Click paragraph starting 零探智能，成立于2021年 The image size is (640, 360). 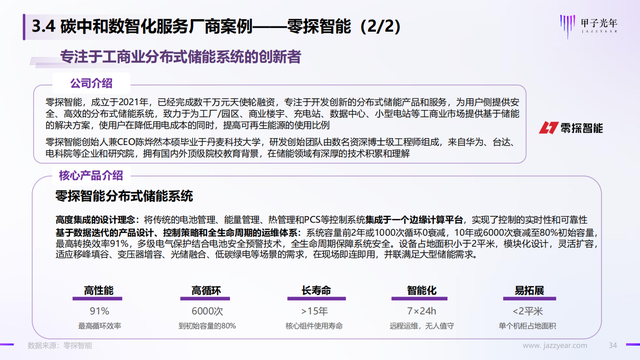point(282,113)
